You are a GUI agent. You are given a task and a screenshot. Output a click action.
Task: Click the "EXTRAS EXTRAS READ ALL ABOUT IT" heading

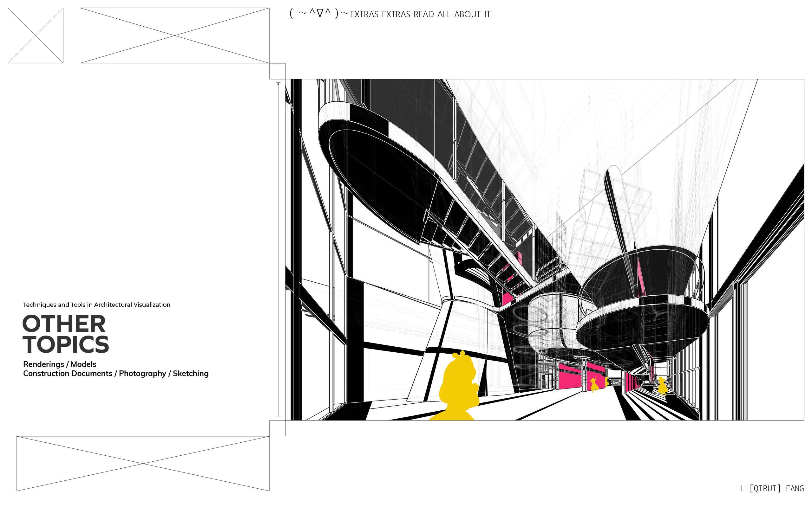420,15
